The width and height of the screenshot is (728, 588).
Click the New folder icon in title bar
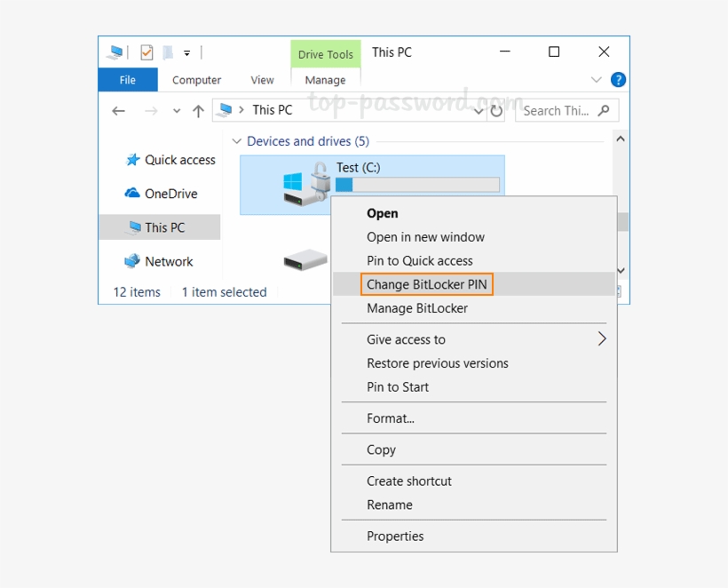click(x=168, y=52)
